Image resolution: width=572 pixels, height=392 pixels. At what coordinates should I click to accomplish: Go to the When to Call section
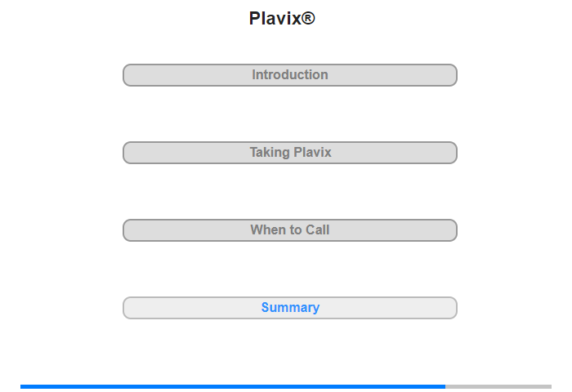click(290, 230)
